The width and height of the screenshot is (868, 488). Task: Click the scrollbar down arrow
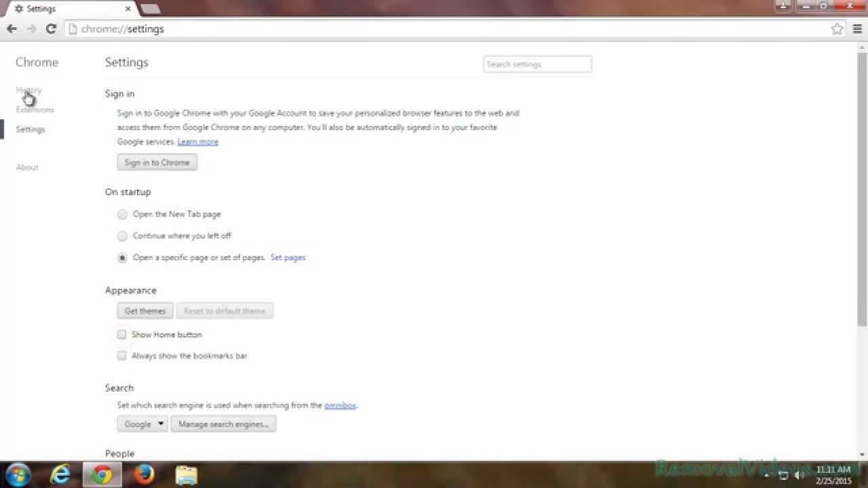863,454
